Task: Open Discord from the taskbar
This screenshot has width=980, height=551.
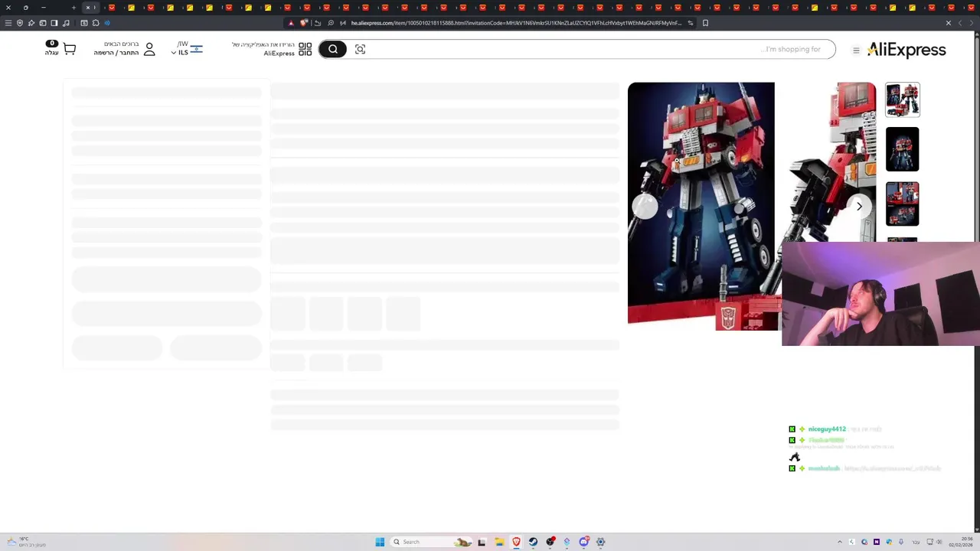Action: coord(583,542)
